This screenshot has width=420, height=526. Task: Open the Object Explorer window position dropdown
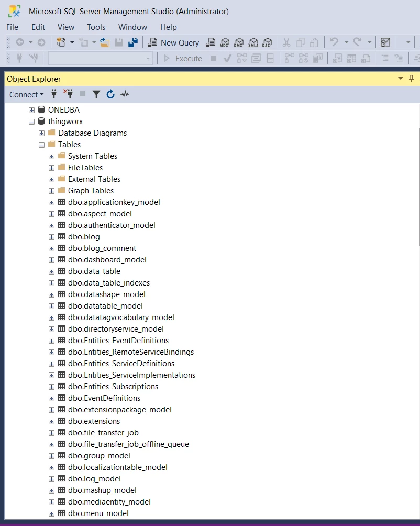[x=400, y=79]
